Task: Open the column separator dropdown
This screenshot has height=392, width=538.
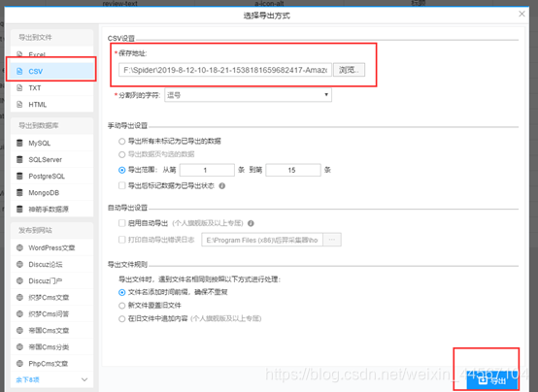Action: coord(248,95)
